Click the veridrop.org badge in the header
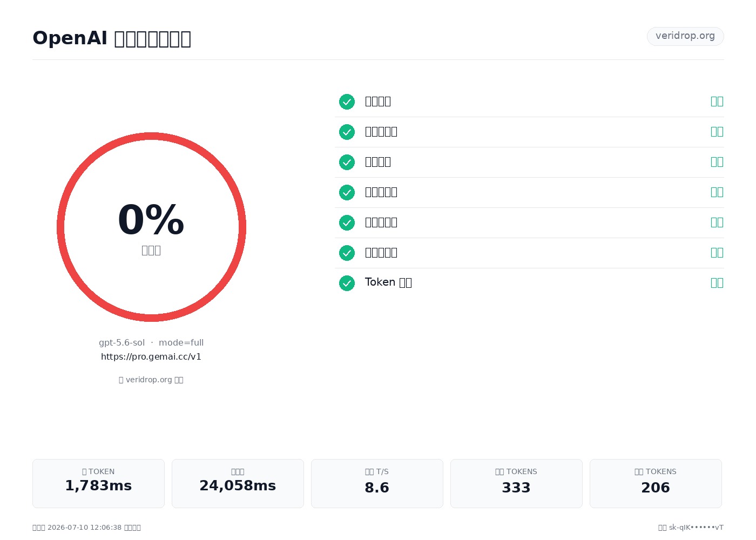Viewport: 756px width, 540px height. [x=685, y=36]
